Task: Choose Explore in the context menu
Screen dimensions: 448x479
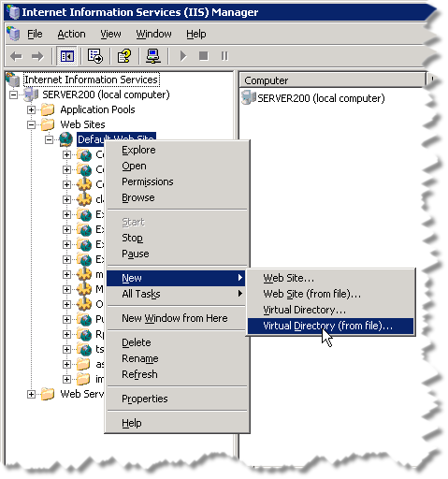Action: click(x=177, y=150)
